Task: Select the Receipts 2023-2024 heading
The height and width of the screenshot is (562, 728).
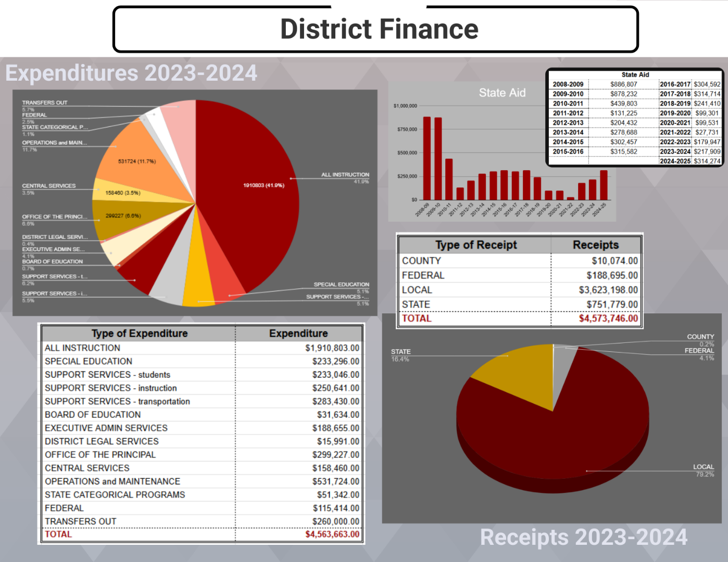Action: pyautogui.click(x=583, y=537)
